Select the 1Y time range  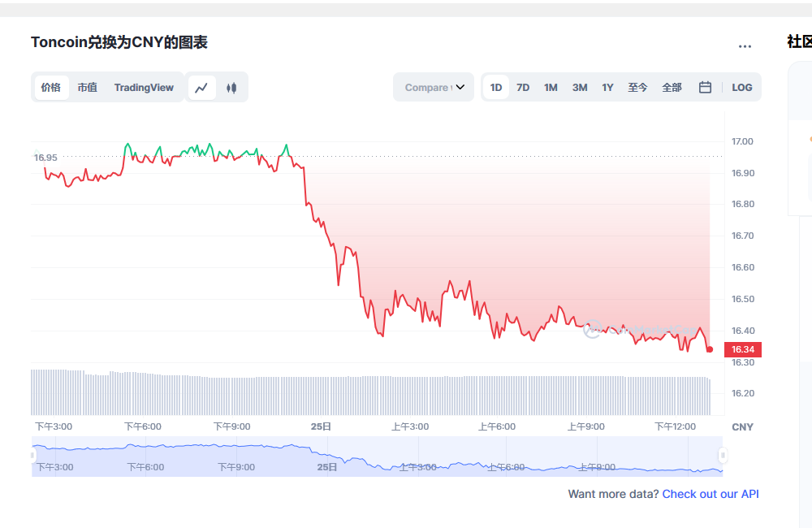coord(607,88)
